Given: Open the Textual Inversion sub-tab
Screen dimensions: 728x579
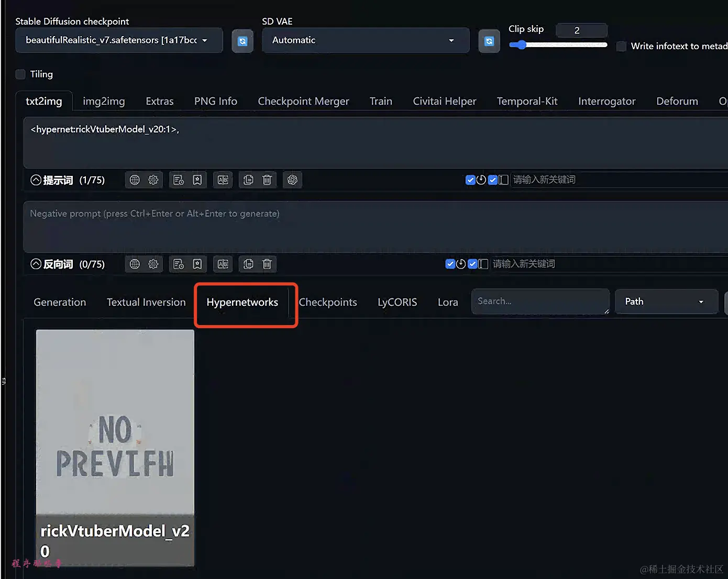Looking at the screenshot, I should pyautogui.click(x=146, y=302).
